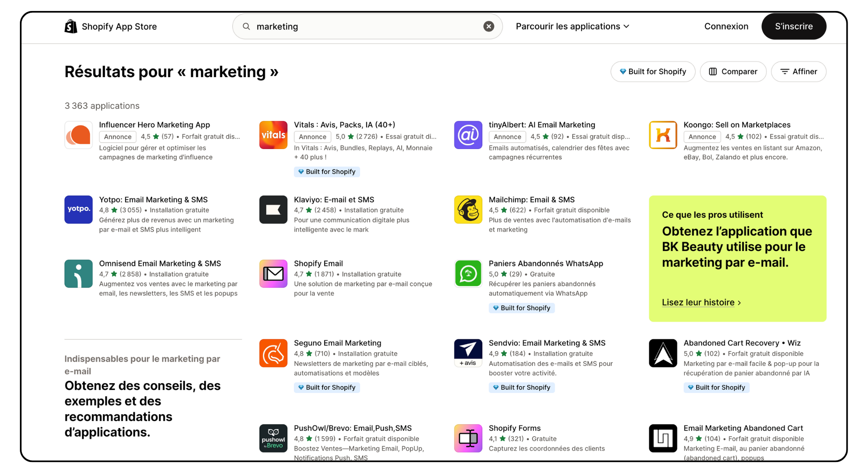Click the S'inscrire button
The height and width of the screenshot is (473, 868).
pos(794,26)
